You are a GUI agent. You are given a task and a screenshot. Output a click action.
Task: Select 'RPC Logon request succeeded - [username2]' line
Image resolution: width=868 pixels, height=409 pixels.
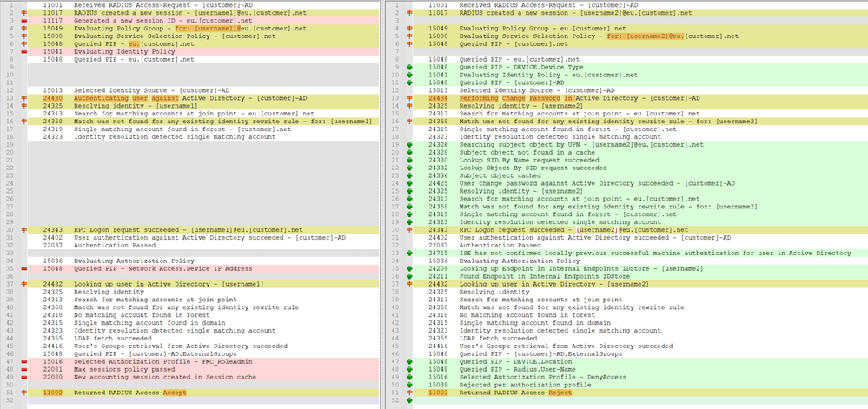640,229
